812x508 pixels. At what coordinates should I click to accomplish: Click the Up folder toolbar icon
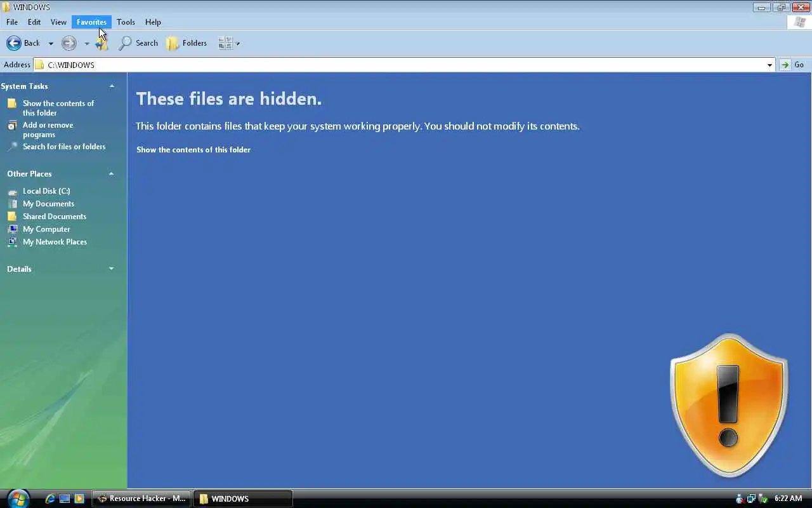point(102,43)
